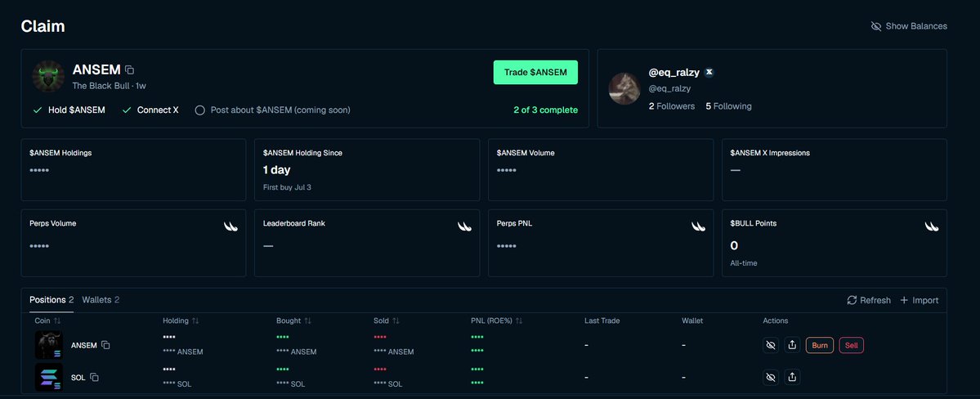Hide the SOL position row

tap(771, 377)
